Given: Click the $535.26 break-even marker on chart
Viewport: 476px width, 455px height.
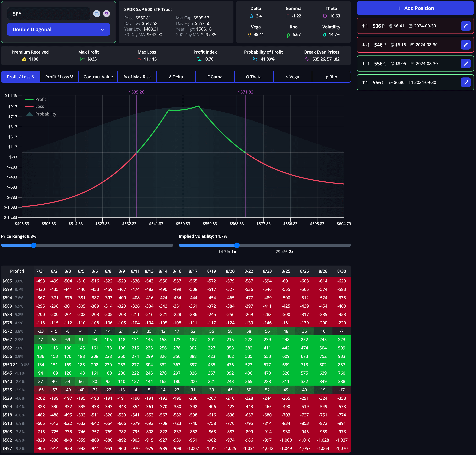Looking at the screenshot, I should pos(136,92).
